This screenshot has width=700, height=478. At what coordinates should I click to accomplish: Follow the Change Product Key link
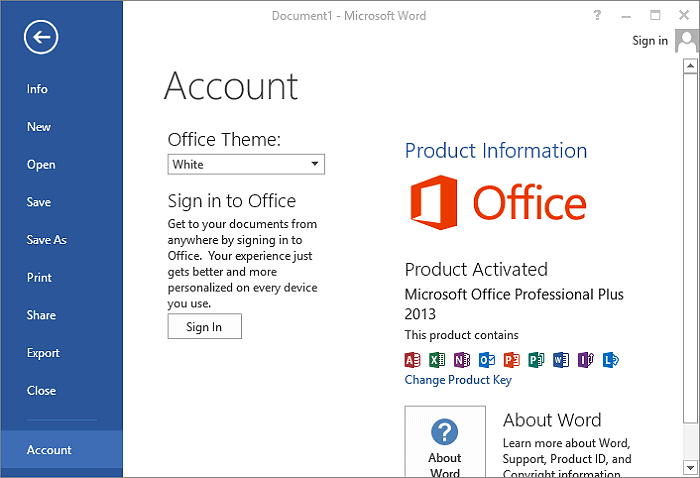[458, 380]
